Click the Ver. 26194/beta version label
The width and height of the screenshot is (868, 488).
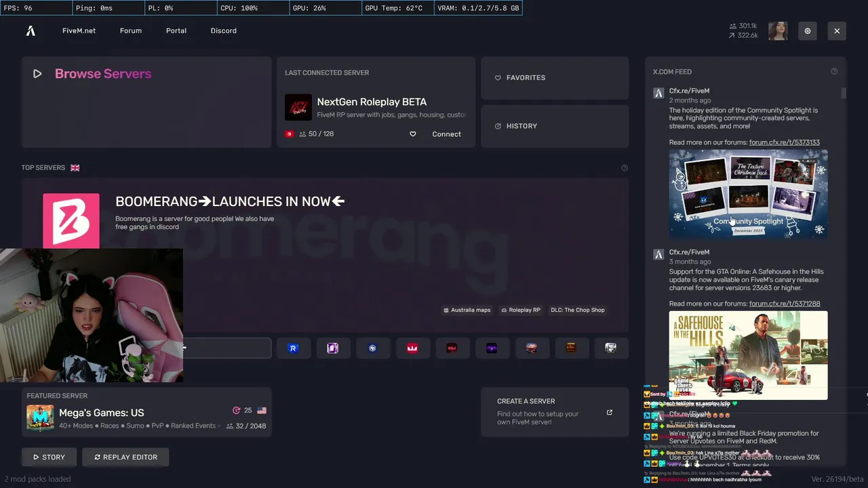click(x=837, y=479)
